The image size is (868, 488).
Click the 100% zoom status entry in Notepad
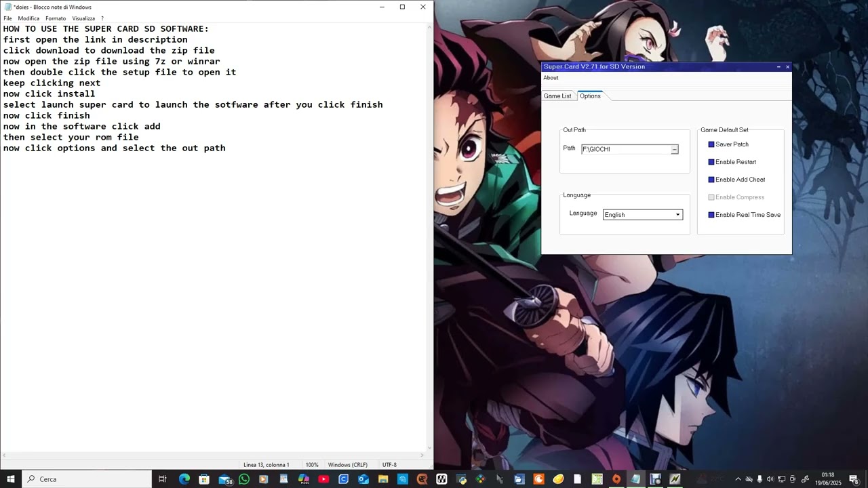(312, 465)
